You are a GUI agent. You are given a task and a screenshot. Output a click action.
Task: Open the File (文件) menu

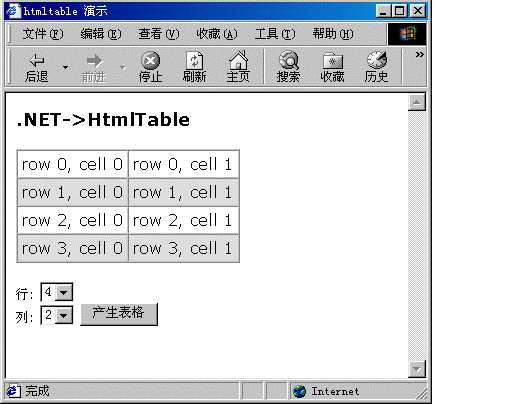[43, 34]
